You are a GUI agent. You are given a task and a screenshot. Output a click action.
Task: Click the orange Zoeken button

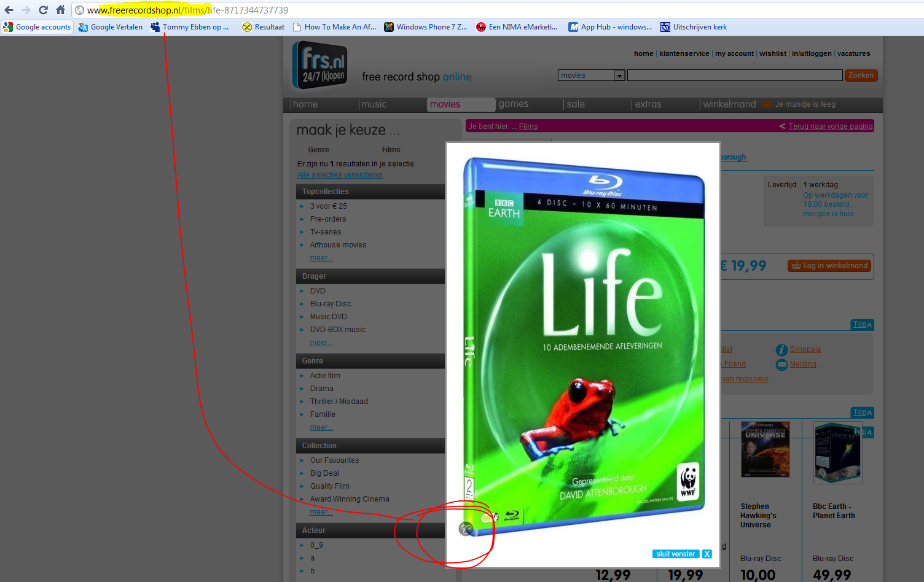(x=861, y=76)
